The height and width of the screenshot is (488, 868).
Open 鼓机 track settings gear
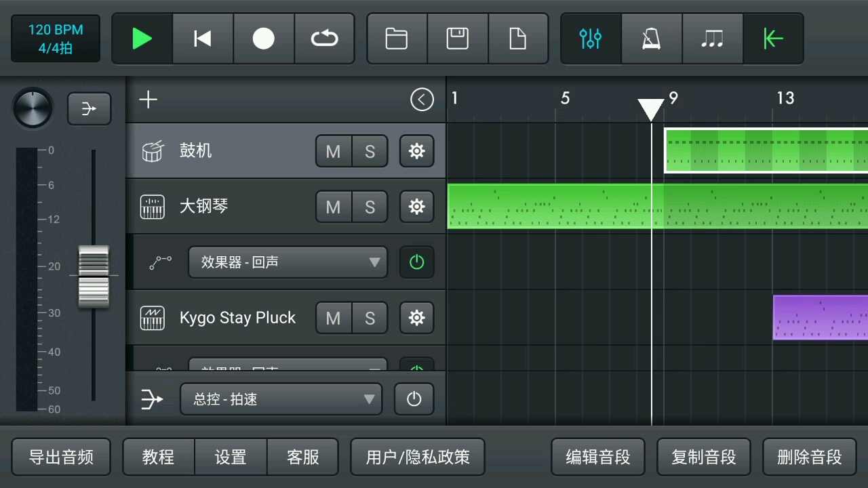coord(416,151)
